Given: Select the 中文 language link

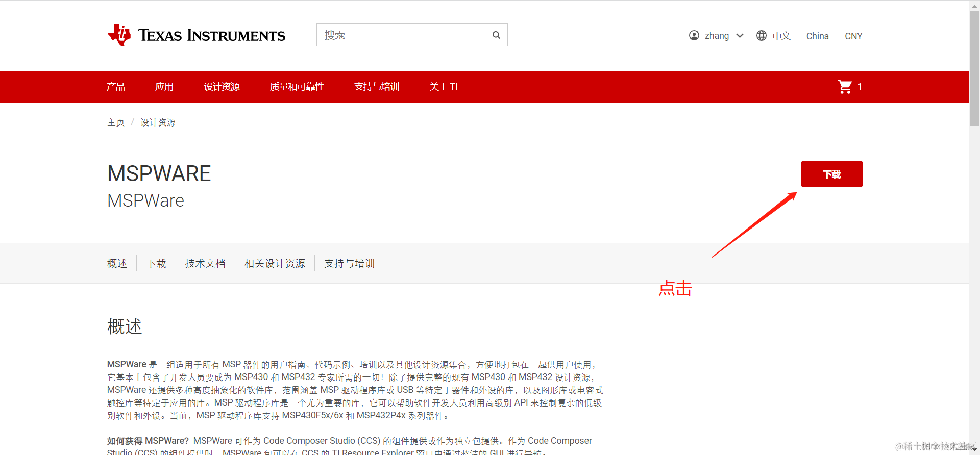Looking at the screenshot, I should (x=781, y=36).
